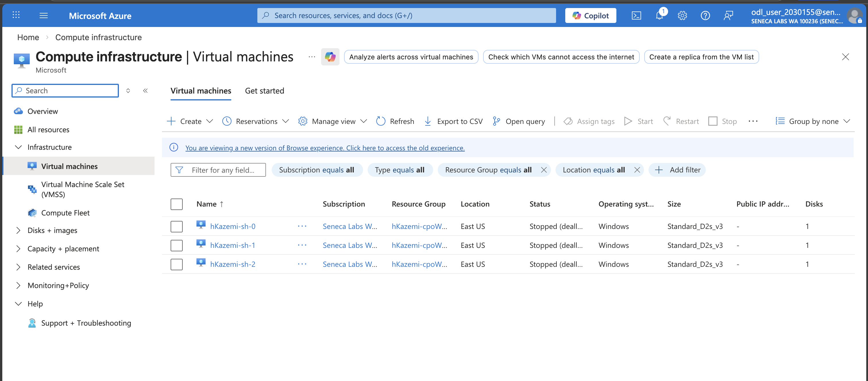Open row actions ellipsis for hKazemi-sh-0

(x=302, y=226)
